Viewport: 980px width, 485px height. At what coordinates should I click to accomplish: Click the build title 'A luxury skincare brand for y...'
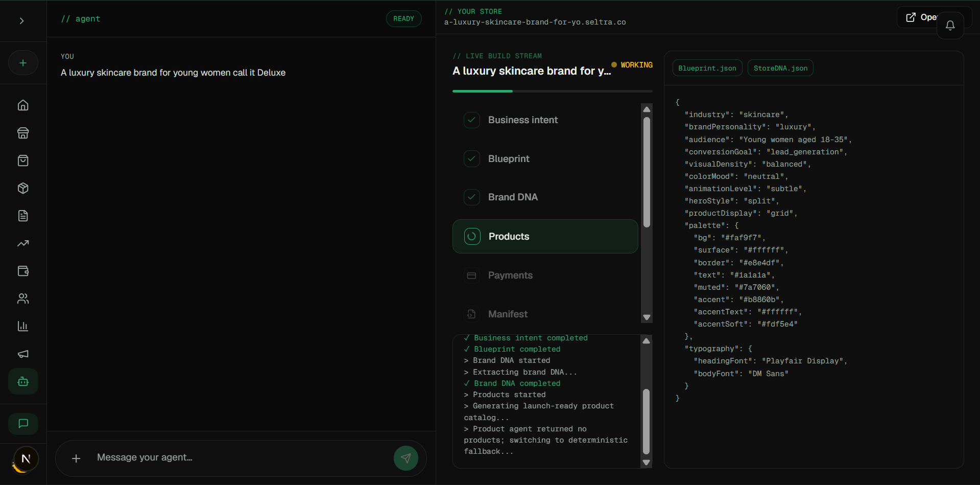[x=532, y=71]
